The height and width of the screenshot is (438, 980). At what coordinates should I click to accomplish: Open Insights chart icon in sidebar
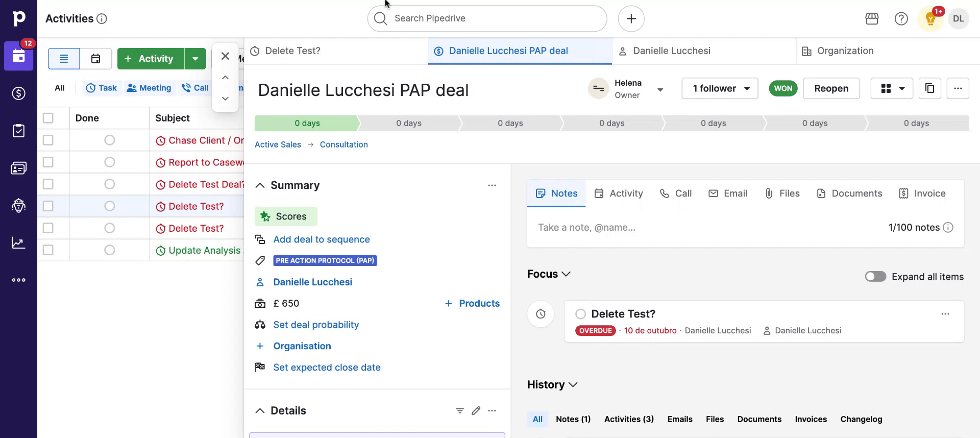(x=18, y=242)
